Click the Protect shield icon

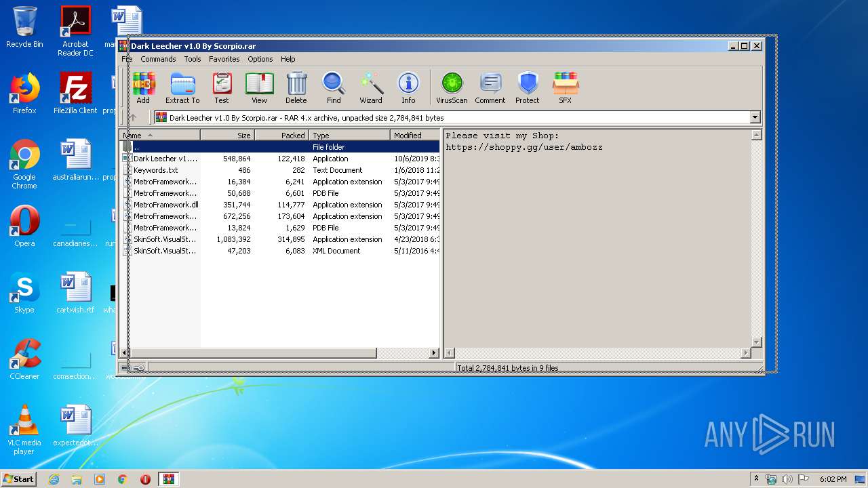(x=527, y=88)
